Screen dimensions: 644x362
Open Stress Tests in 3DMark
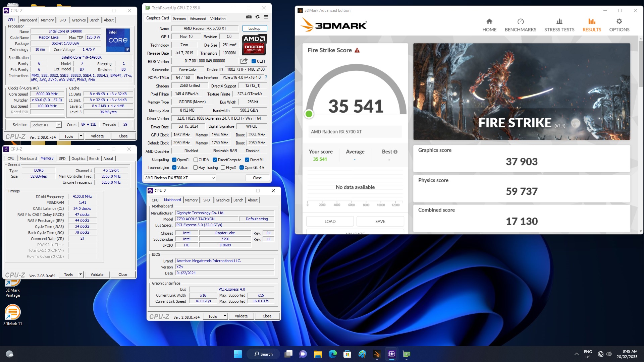coord(559,25)
